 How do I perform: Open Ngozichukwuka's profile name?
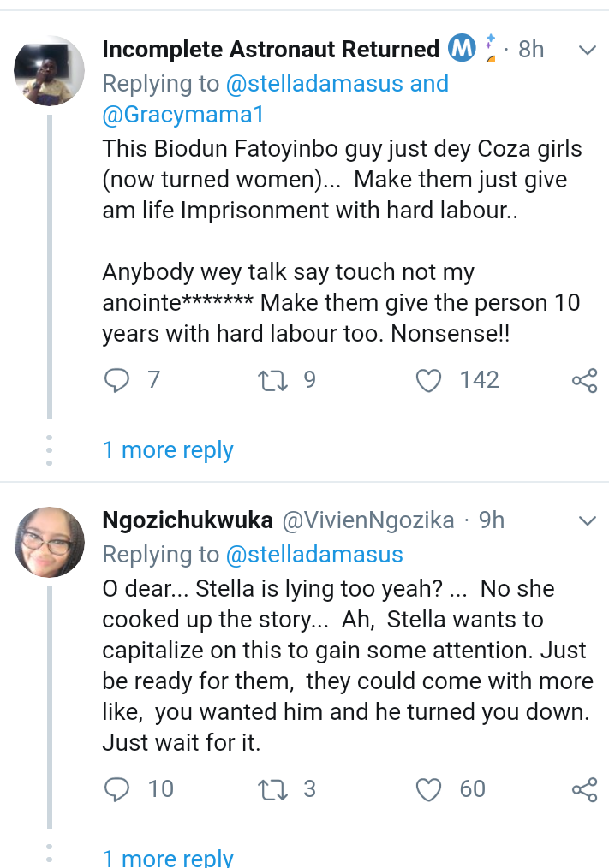[x=188, y=520]
